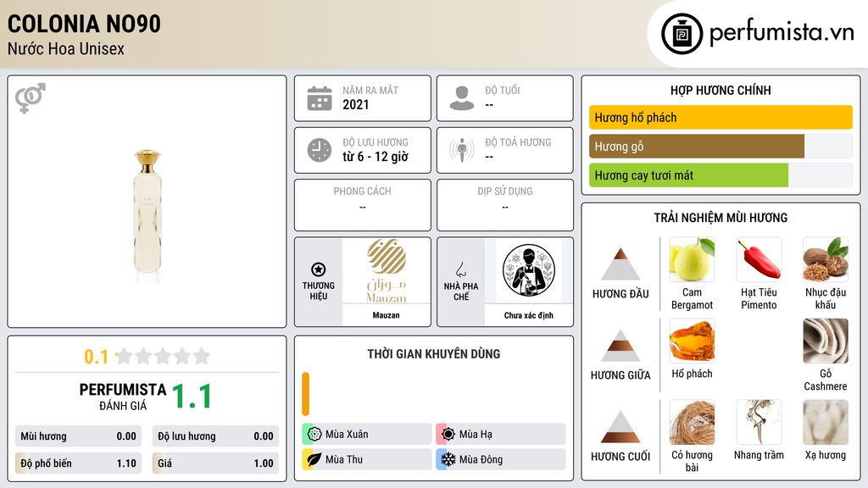The image size is (868, 488).
Task: Click the 0.1 user rating value
Action: [x=97, y=357]
